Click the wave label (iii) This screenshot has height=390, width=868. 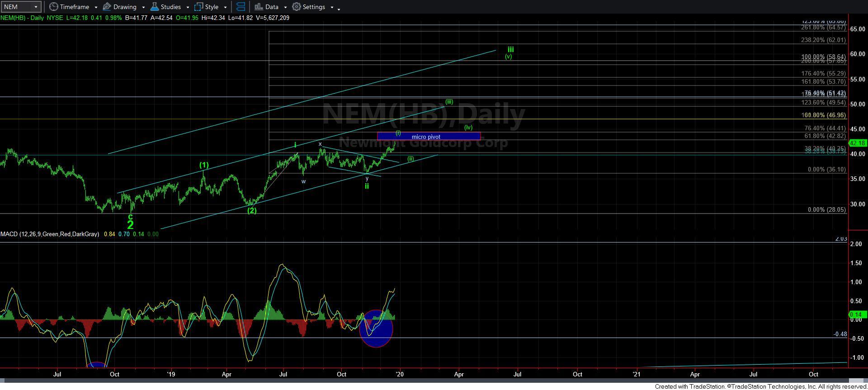pos(449,102)
